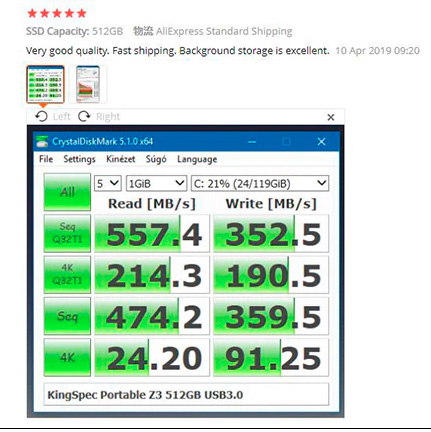The image size is (431, 432).
Task: Select the first CrystalDiskMark review thumbnail
Action: 45,84
